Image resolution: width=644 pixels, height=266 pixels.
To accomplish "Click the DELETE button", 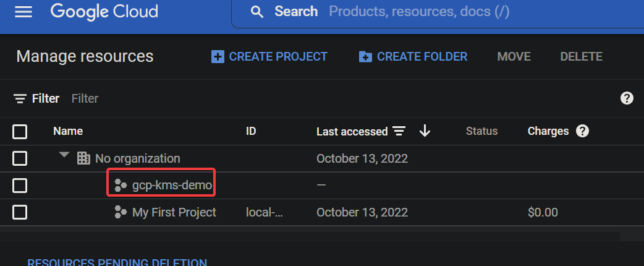I will pyautogui.click(x=581, y=56).
